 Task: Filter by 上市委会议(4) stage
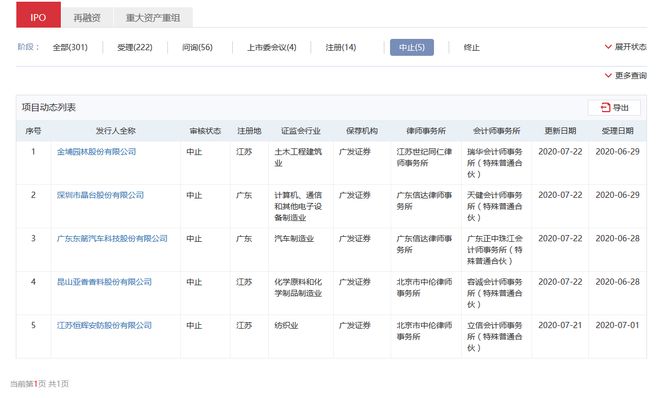point(271,47)
